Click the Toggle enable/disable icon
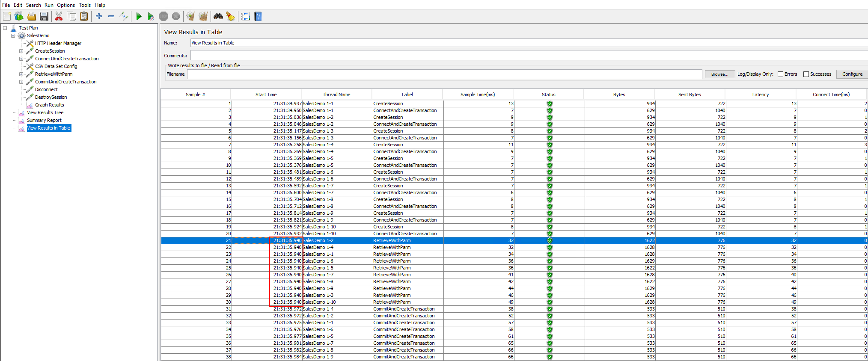This screenshot has height=361, width=868. pos(124,16)
